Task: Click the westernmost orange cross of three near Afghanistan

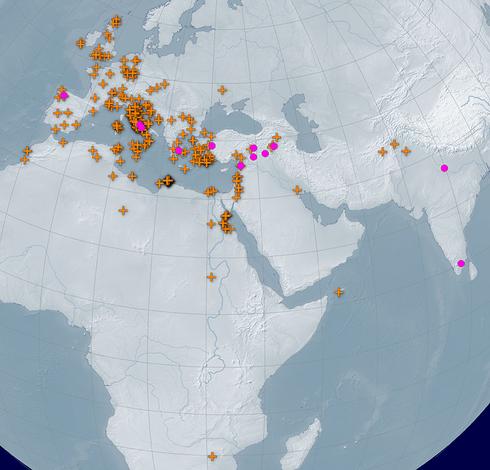Action: point(382,152)
